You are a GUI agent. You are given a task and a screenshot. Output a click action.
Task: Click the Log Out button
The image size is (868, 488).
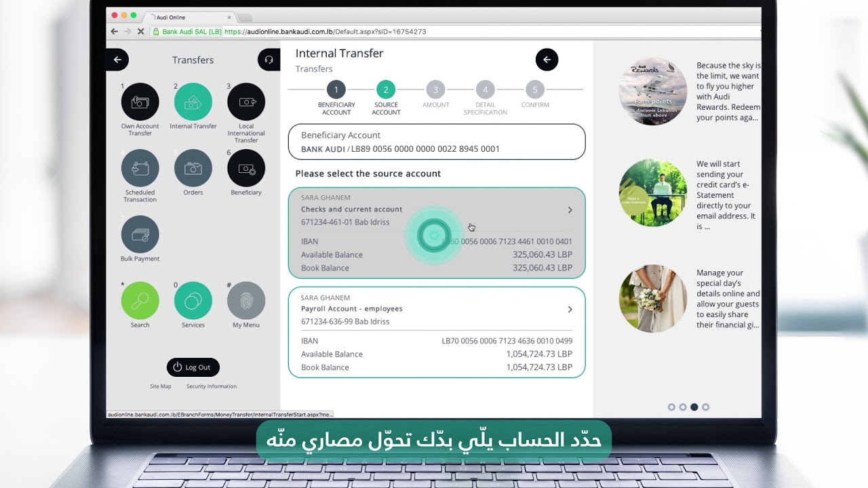(193, 367)
